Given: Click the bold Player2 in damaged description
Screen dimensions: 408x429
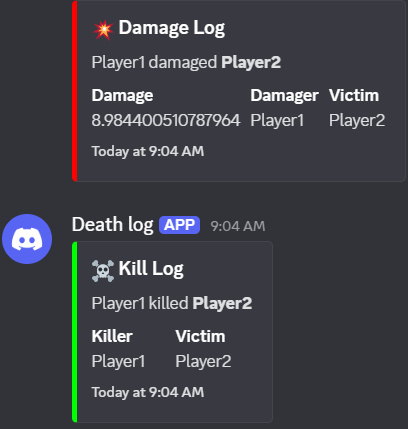Looking at the screenshot, I should 251,62.
